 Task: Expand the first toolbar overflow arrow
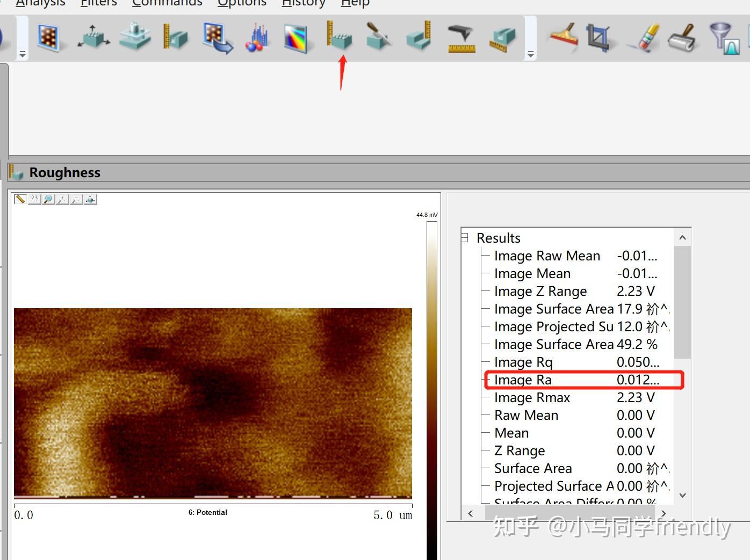[x=22, y=54]
